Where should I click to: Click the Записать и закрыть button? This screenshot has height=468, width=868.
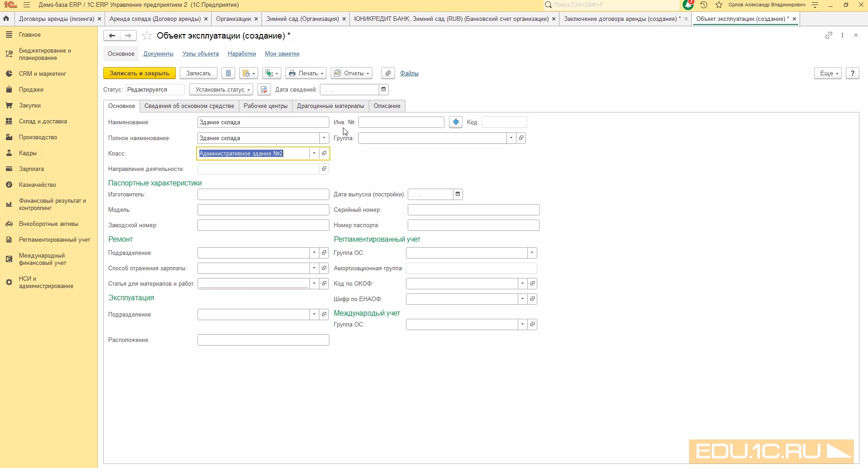139,73
